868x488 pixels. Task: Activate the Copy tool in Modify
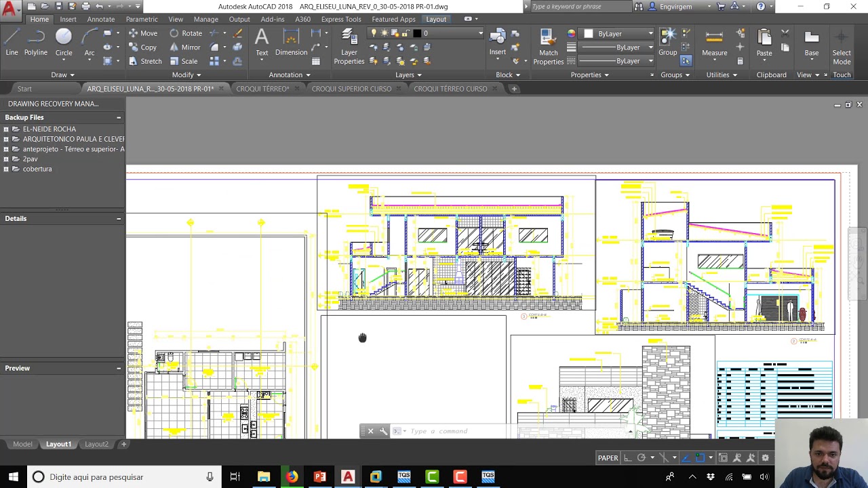(x=142, y=47)
